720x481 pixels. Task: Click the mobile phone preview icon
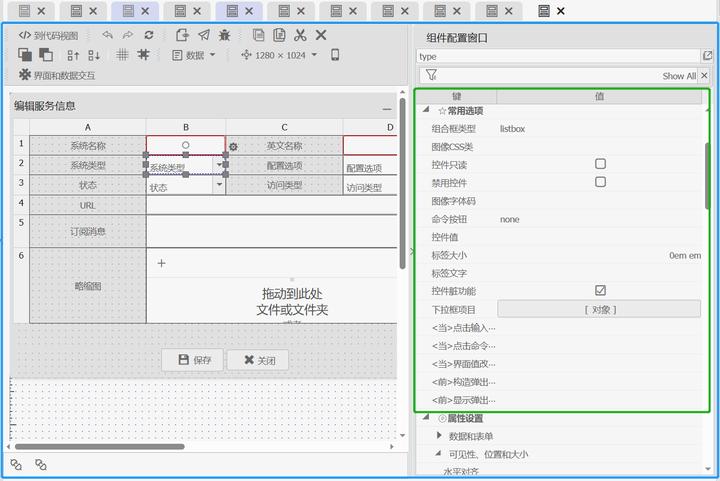[335, 55]
